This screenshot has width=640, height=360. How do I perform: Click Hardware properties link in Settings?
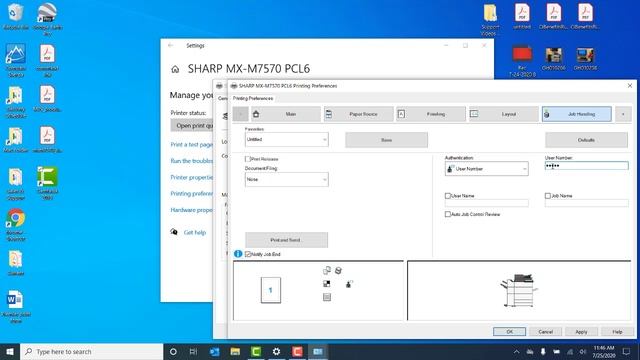click(191, 210)
